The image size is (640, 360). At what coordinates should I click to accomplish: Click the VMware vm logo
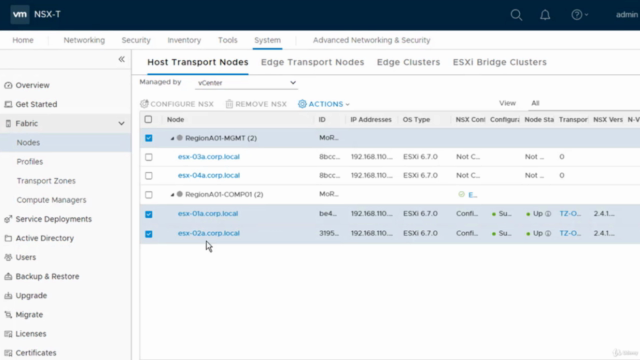[x=20, y=15]
